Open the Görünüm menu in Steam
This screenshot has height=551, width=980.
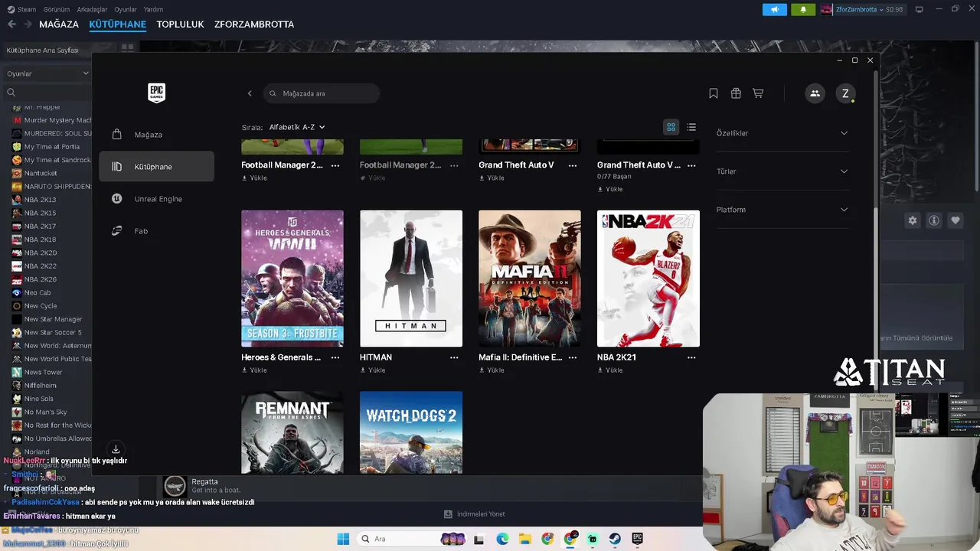(57, 9)
